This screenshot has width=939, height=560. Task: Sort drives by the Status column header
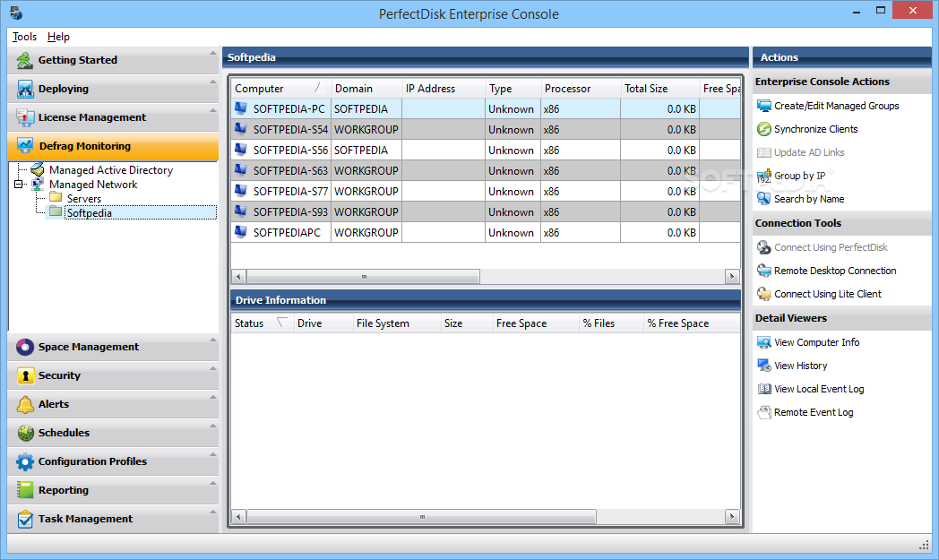click(263, 323)
